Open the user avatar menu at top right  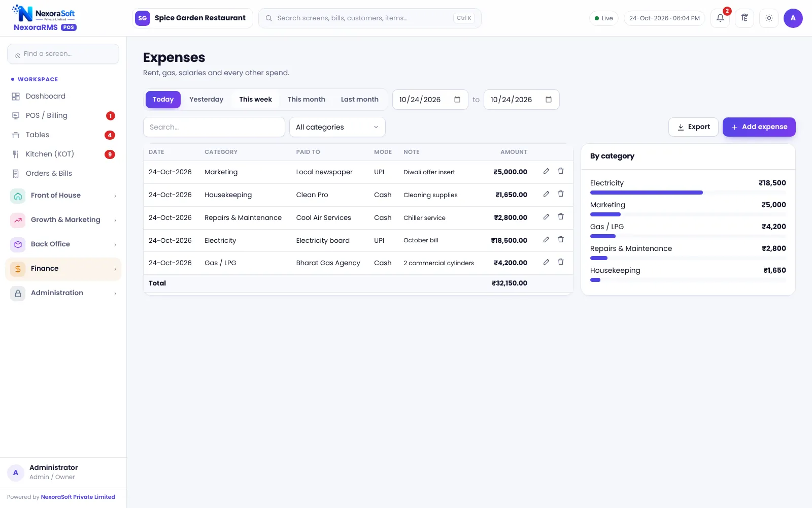793,18
